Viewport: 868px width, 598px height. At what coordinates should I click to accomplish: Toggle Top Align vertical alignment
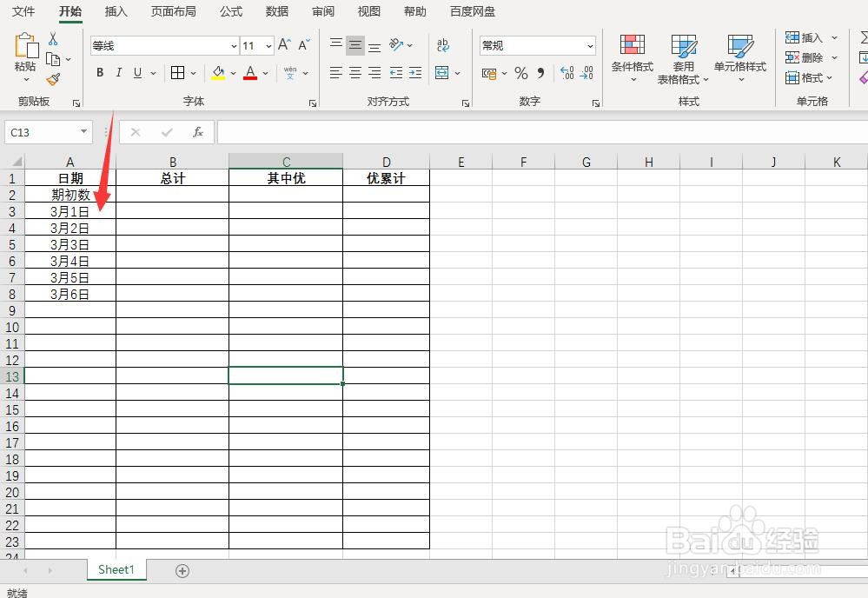click(x=336, y=45)
